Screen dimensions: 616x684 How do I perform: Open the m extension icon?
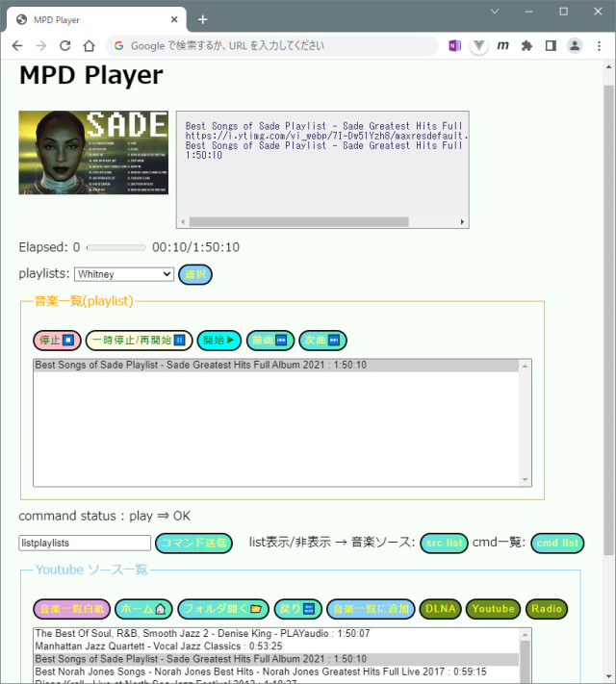point(503,46)
